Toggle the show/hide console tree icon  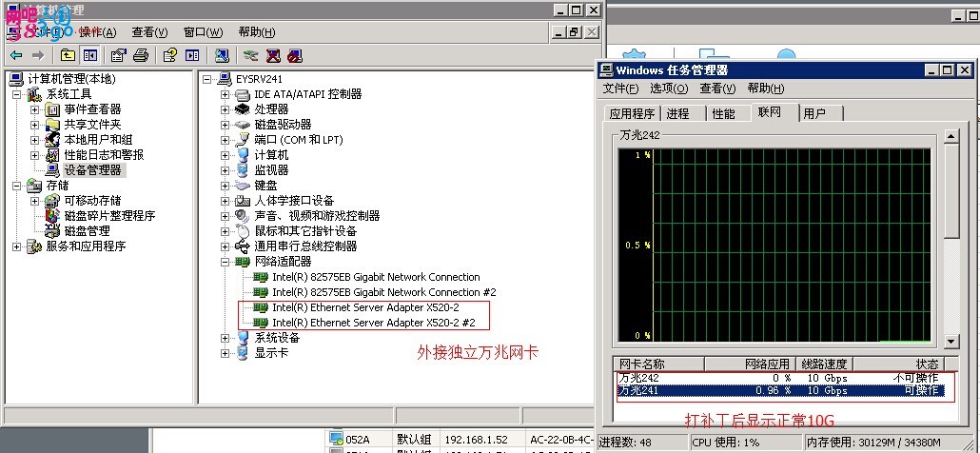pyautogui.click(x=90, y=55)
